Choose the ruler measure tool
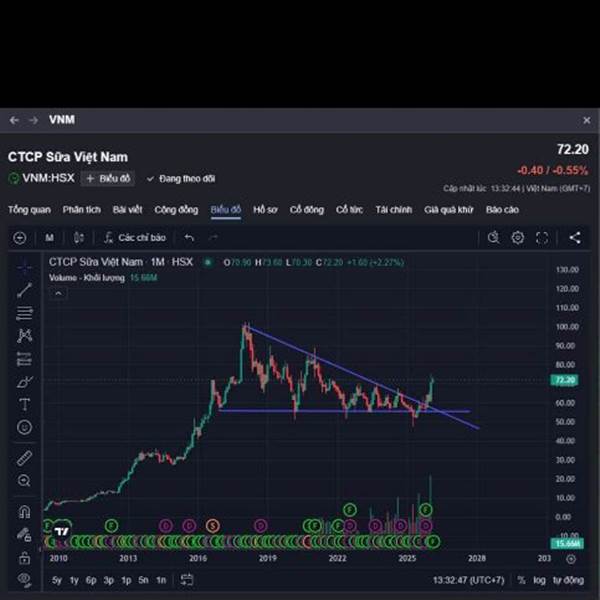This screenshot has height=600, width=600. 25,458
